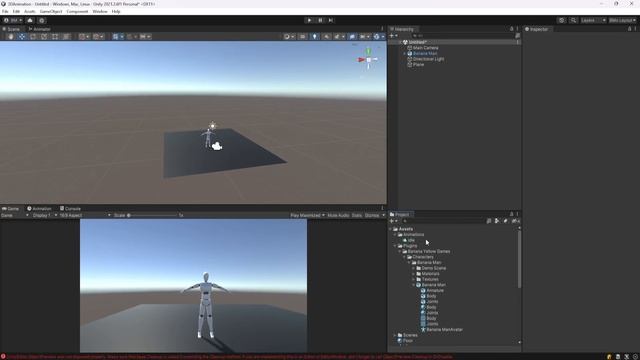
Task: Select the combined Transform tool
Action: coord(66,37)
